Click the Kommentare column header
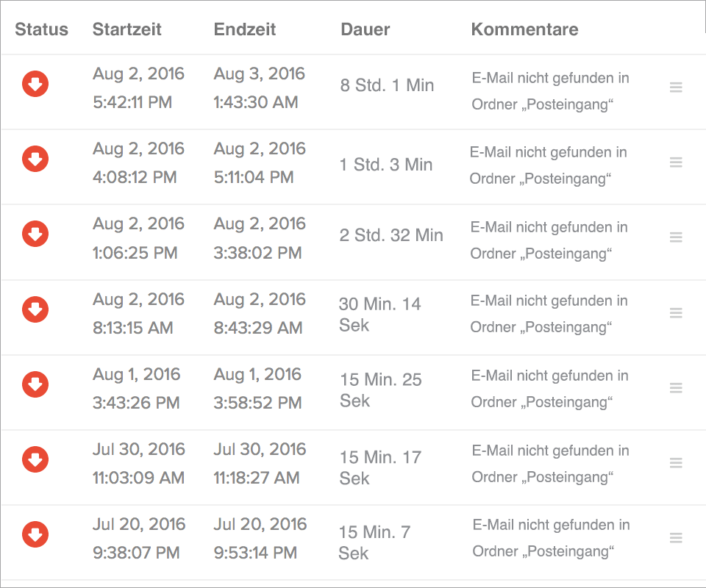 coord(524,29)
